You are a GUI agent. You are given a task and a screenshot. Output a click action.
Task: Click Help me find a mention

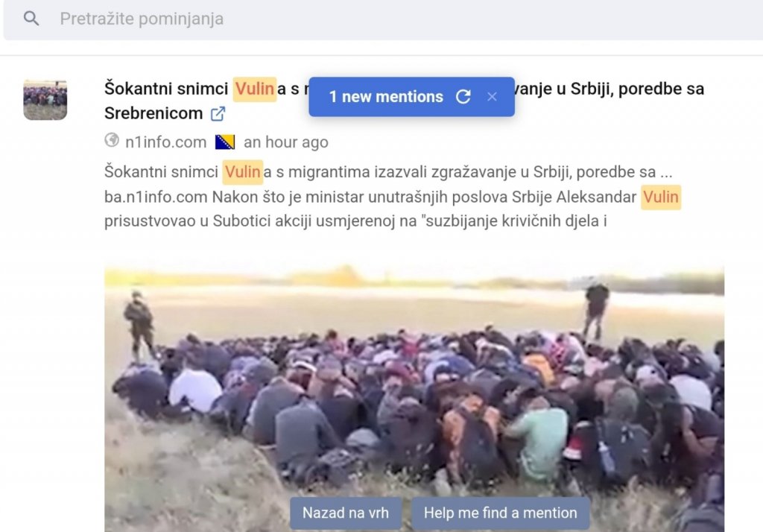point(500,513)
